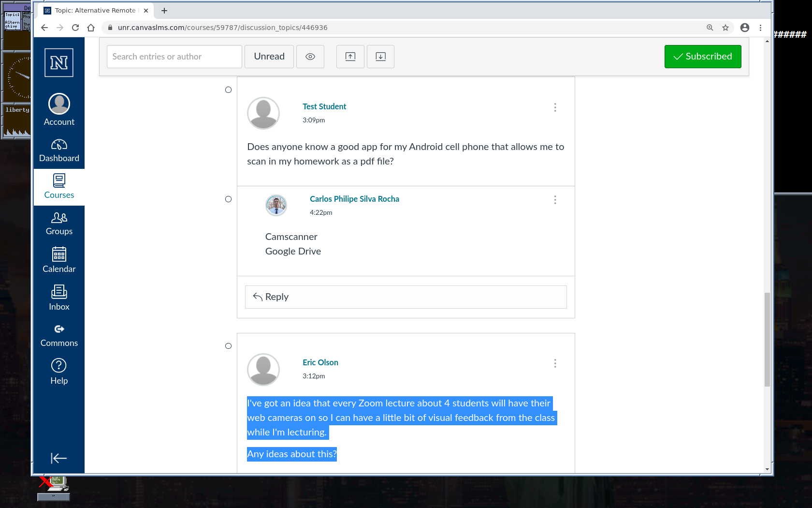Collapse the global navigation sidebar
The height and width of the screenshot is (508, 812).
click(x=58, y=458)
